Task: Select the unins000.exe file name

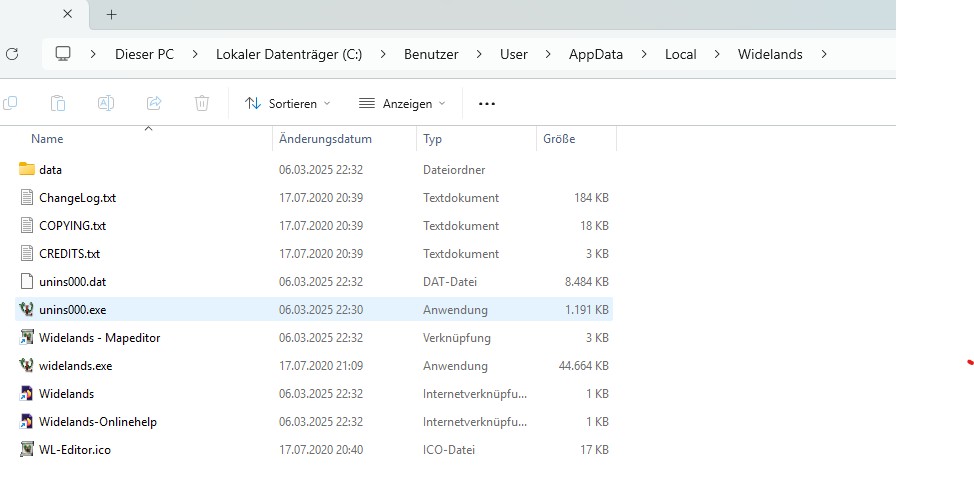Action: pyautogui.click(x=72, y=309)
